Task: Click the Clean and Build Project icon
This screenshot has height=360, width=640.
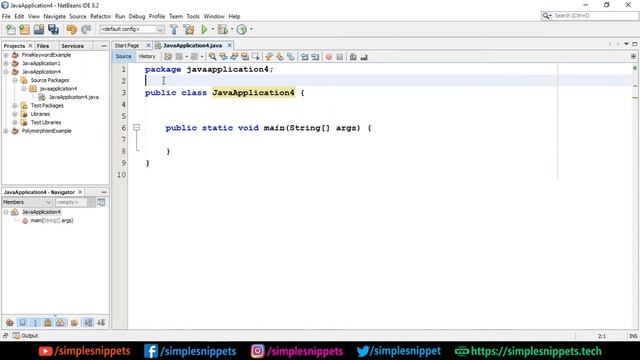Action: (x=189, y=29)
